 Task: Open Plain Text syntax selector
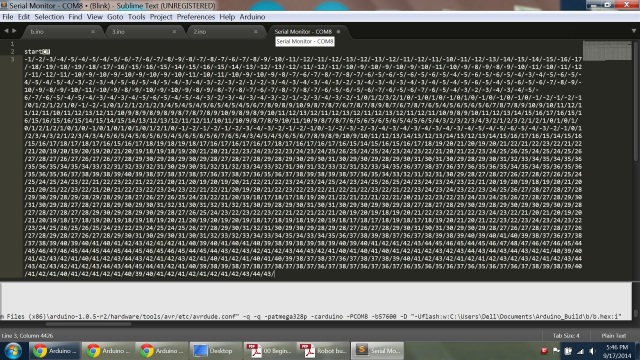[x=613, y=336]
